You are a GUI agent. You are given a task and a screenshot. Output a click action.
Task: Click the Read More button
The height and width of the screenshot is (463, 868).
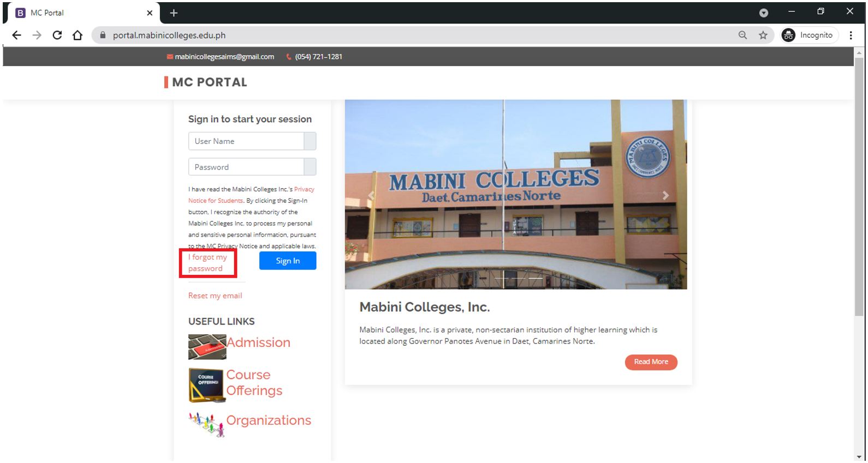tap(651, 362)
